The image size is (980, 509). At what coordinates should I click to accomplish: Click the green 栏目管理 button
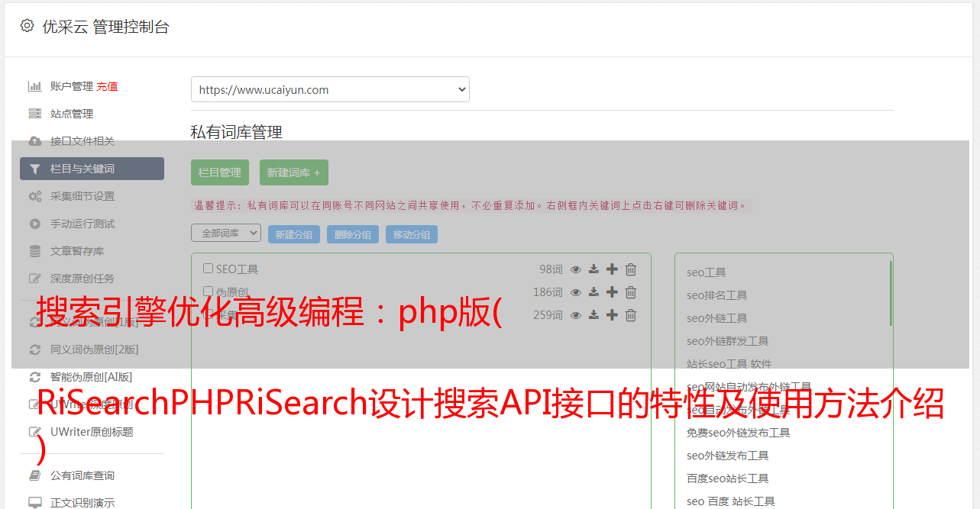(220, 172)
